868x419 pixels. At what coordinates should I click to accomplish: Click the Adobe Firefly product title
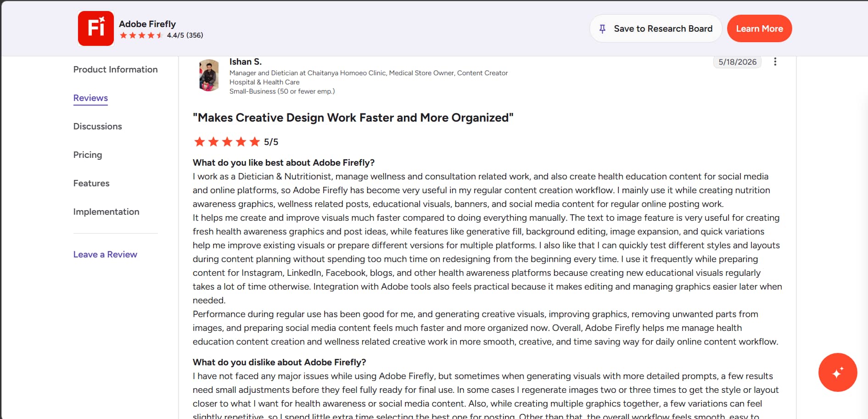coord(147,24)
